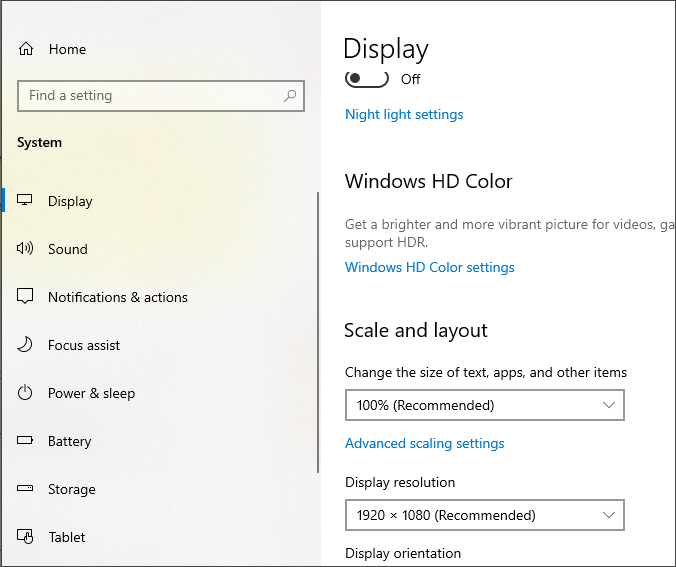Open the Display resolution dropdown

[484, 515]
